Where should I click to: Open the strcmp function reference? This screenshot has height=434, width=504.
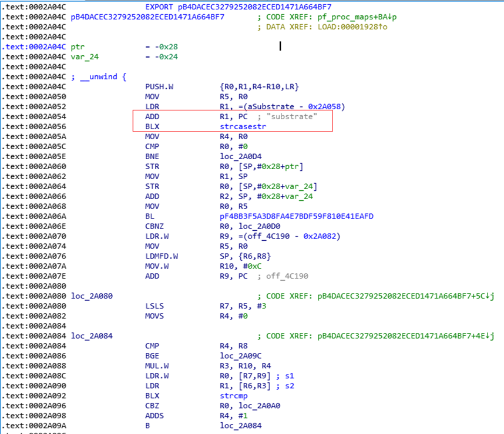click(x=234, y=396)
